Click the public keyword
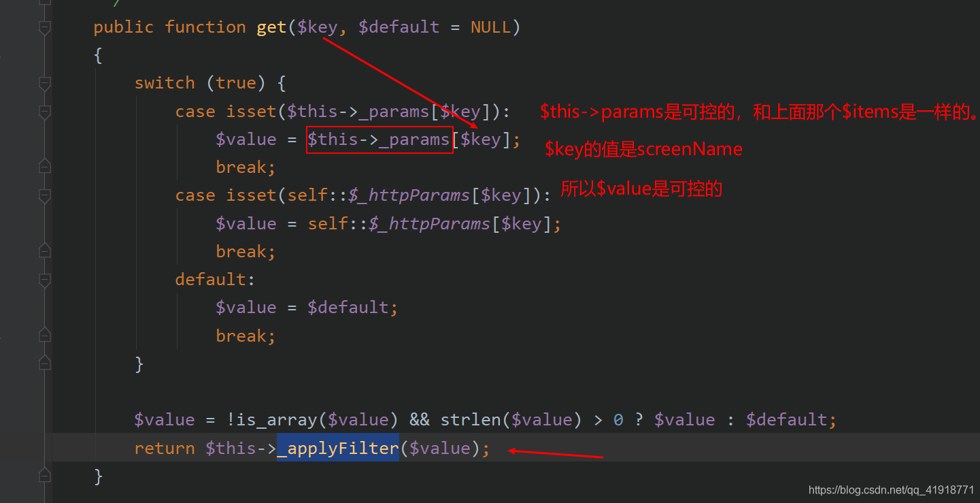The image size is (980, 503). (124, 27)
